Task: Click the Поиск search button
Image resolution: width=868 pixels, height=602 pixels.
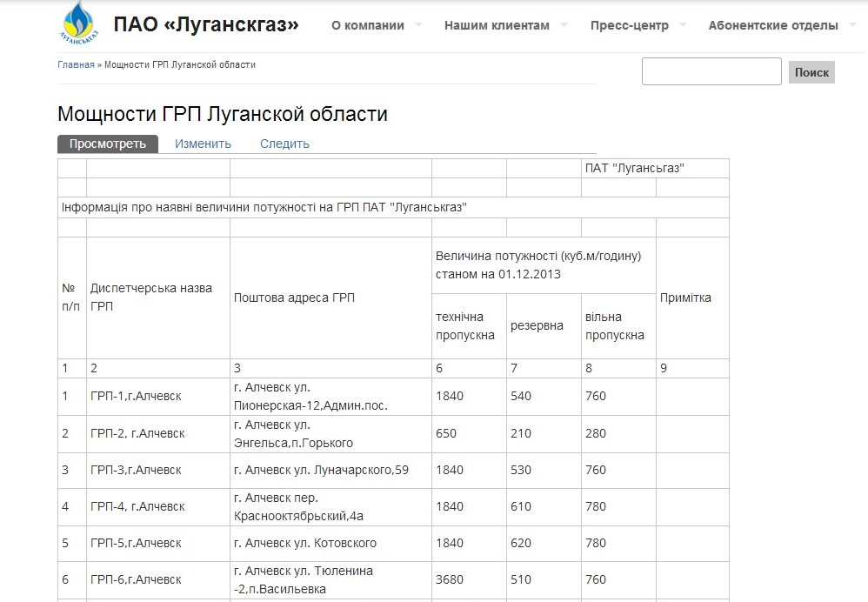Action: click(x=811, y=72)
